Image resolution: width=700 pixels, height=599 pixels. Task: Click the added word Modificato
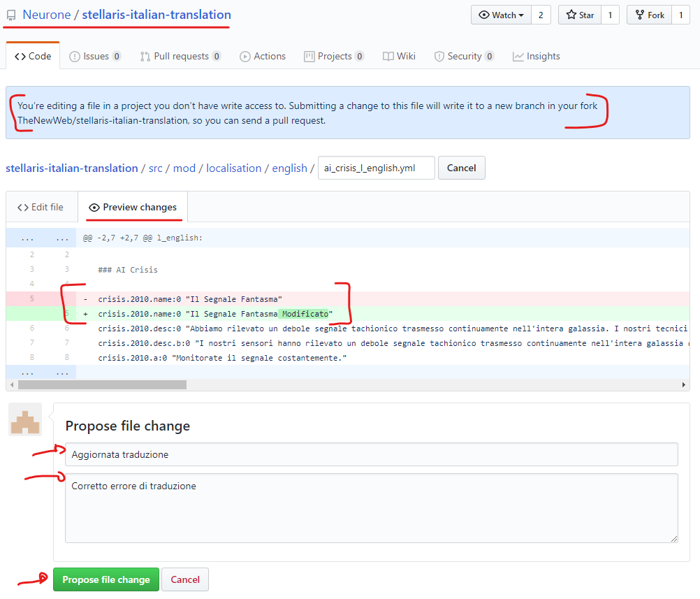(305, 314)
